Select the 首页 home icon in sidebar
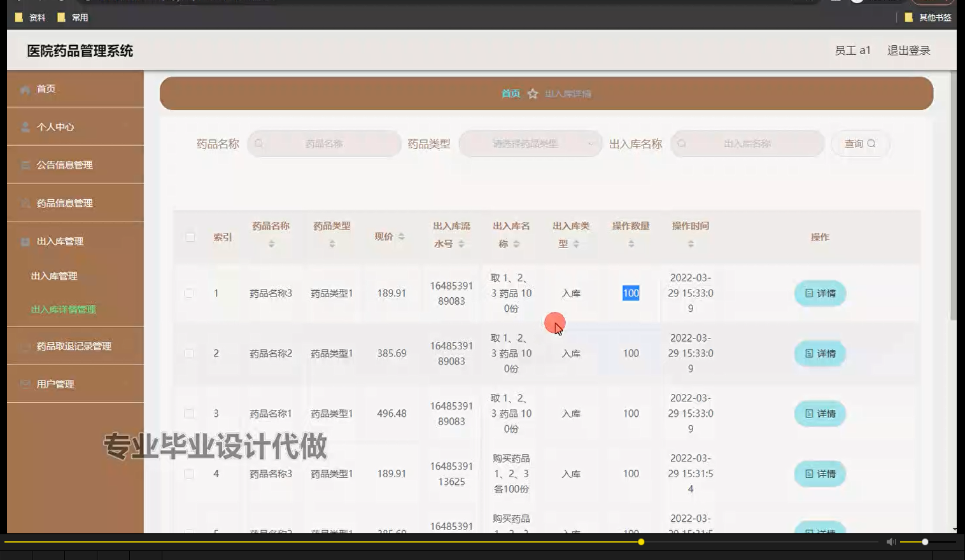This screenshot has height=560, width=965. 24,89
